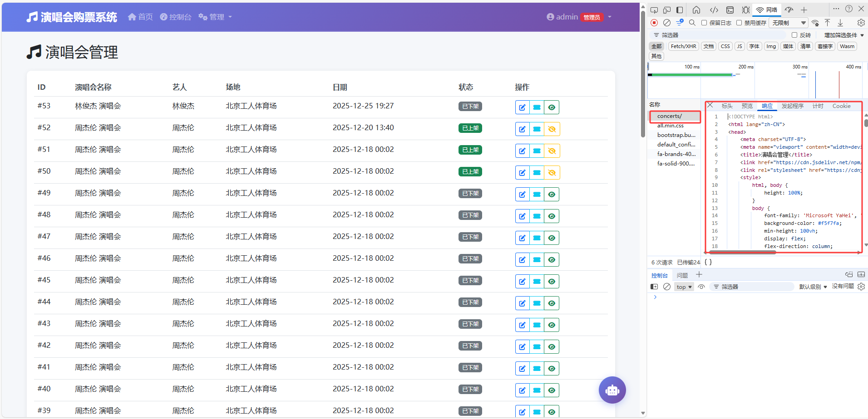Click the edit icon for concert #53
This screenshot has width=868, height=419.
click(522, 107)
